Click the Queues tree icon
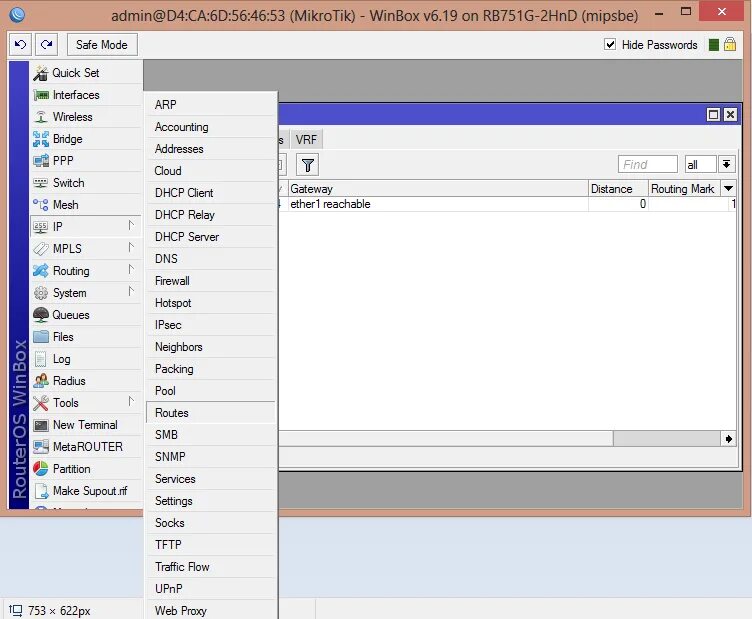 (41, 315)
